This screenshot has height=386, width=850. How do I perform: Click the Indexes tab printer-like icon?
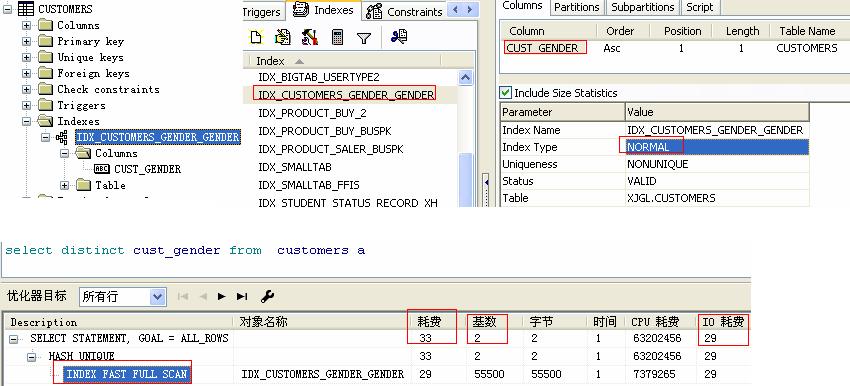[302, 10]
